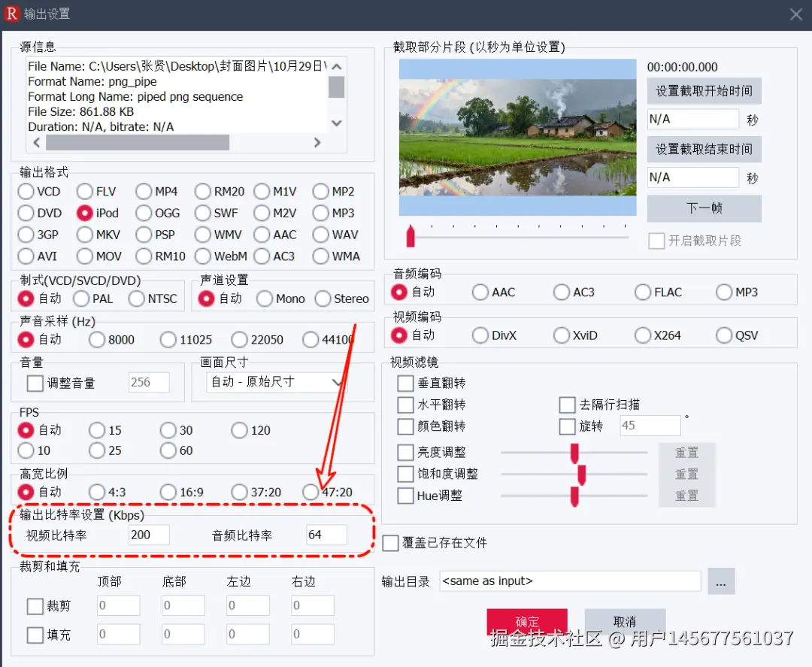Screen dimensions: 812x667
Task: Click the clip start seconds field
Action: 693,119
